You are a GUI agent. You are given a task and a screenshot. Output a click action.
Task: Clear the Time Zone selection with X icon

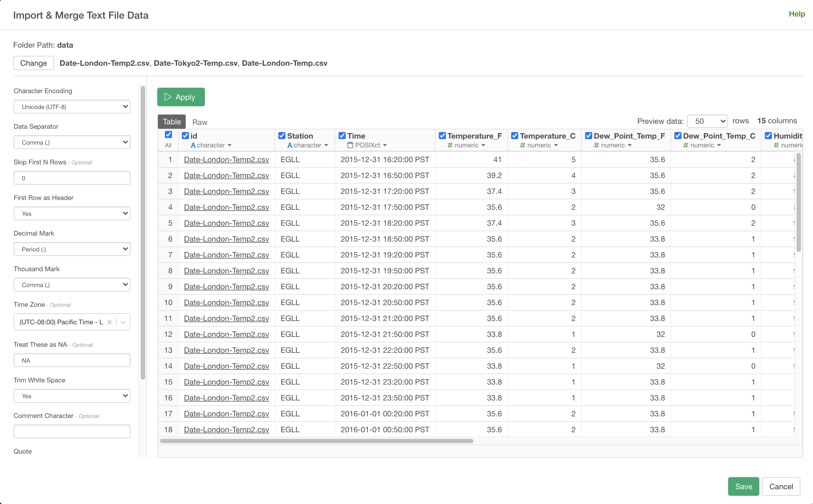pyautogui.click(x=109, y=322)
